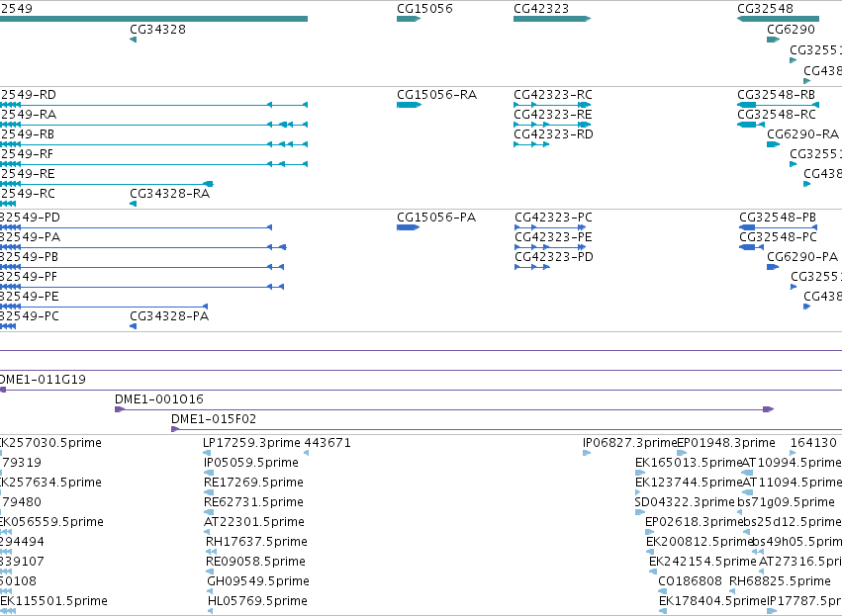This screenshot has width=842, height=616.
Task: Click the EK242154.5prime EST label
Action: 702,562
